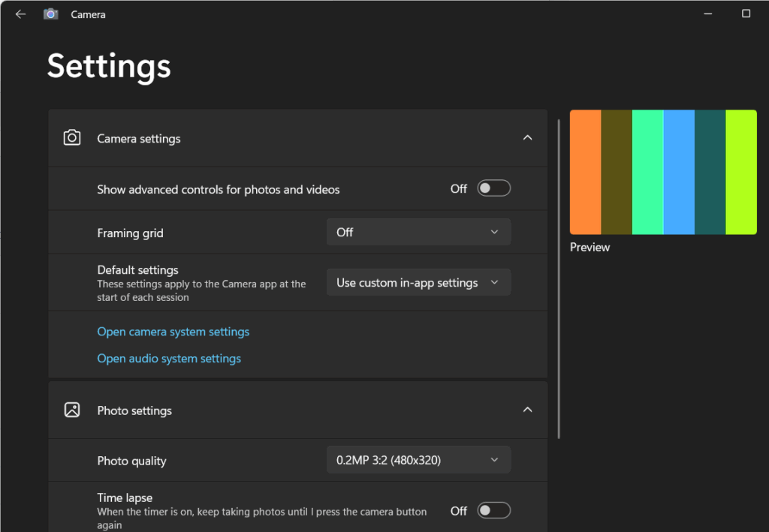Open the Framing grid dropdown
769x532 pixels.
coord(418,233)
